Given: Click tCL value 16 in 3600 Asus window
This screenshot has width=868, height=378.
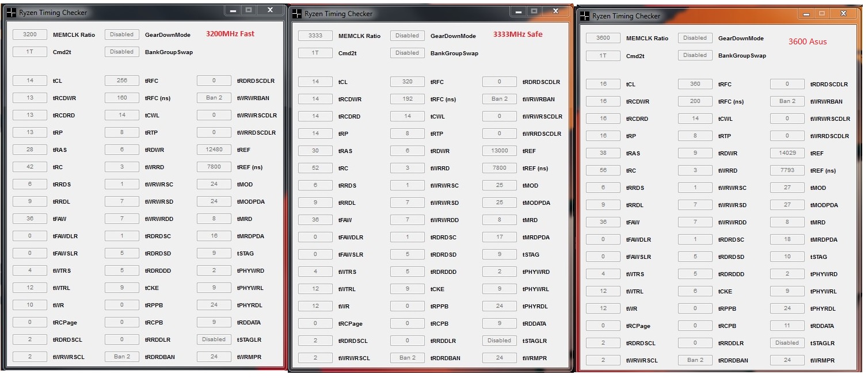Looking at the screenshot, I should coord(603,84).
